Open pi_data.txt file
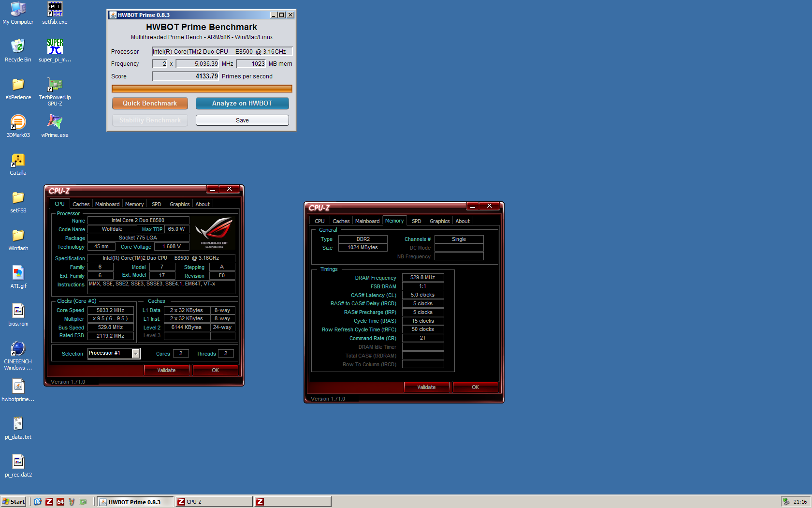The height and width of the screenshot is (508, 812). 18,428
